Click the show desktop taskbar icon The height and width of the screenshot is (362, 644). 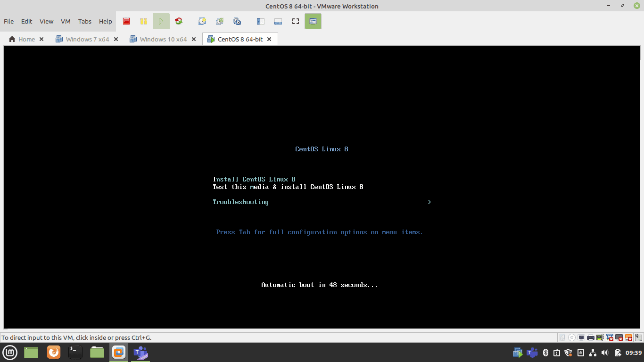[31, 352]
